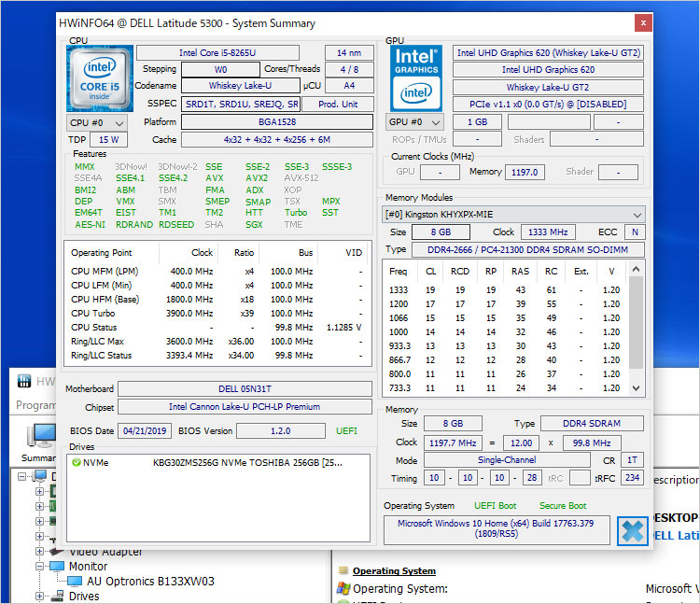The height and width of the screenshot is (604, 700).
Task: Open the Kingston KHYXPX-MIE memory module dropdown
Action: click(513, 215)
